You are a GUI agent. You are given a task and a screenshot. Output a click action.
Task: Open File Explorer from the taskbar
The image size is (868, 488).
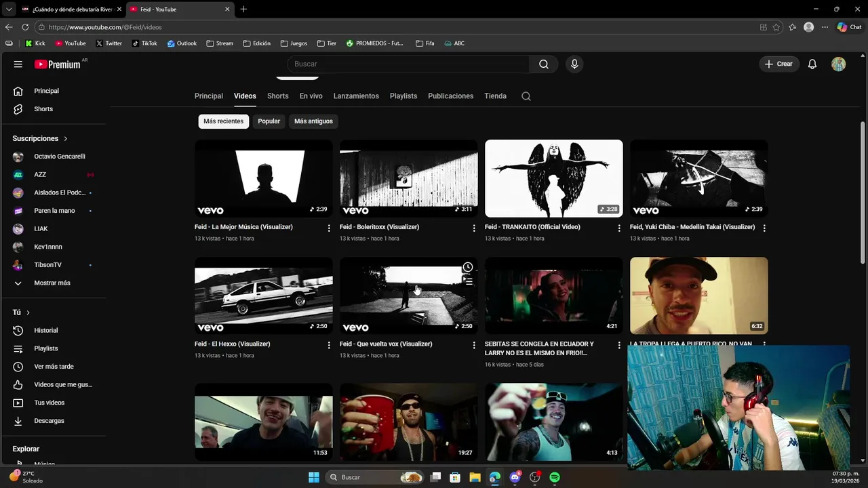pos(475,477)
